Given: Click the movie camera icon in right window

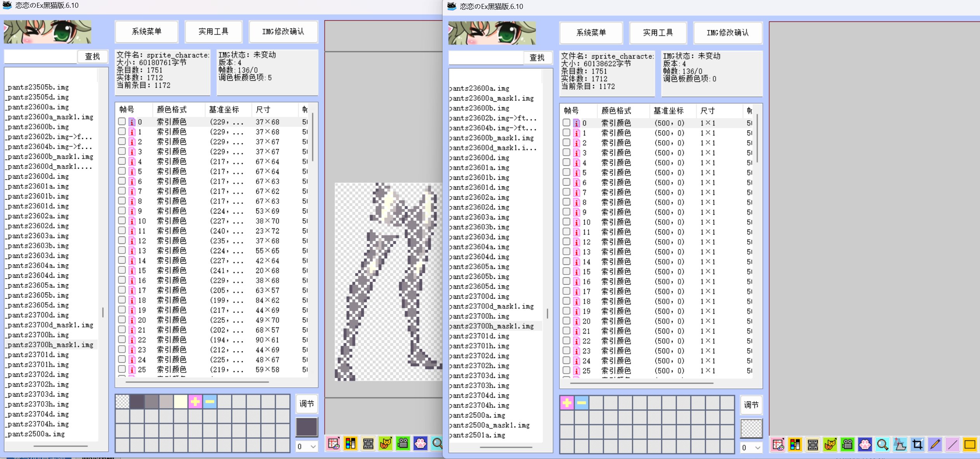Looking at the screenshot, I should click(x=848, y=445).
